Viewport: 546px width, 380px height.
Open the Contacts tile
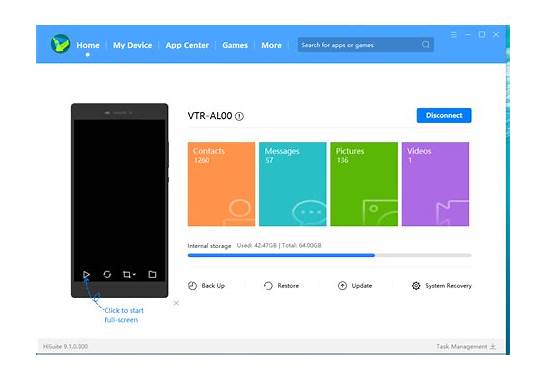pos(221,184)
